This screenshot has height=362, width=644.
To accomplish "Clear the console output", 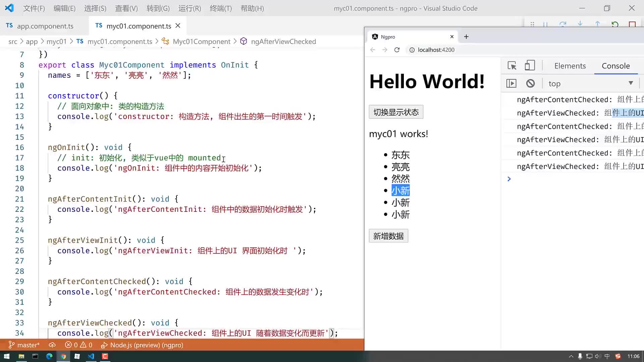I will pos(530,83).
